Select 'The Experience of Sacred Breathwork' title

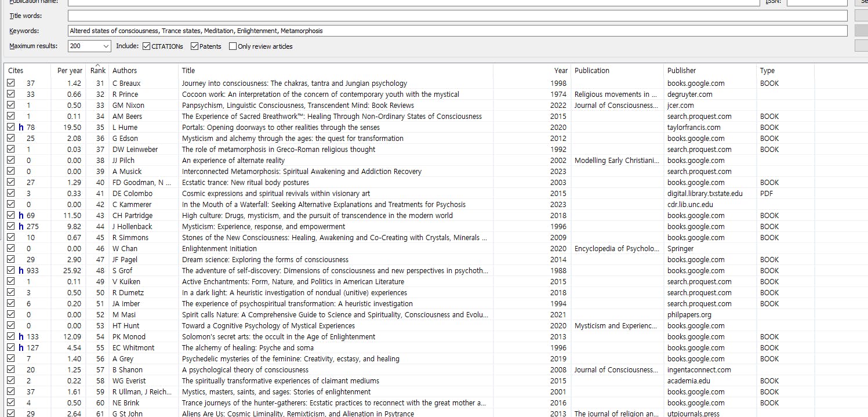[332, 117]
